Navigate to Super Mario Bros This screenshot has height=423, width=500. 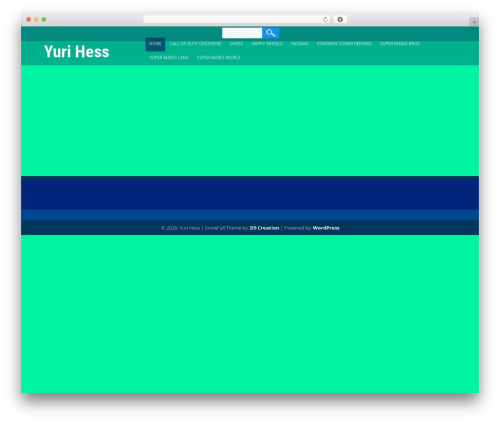pos(400,44)
